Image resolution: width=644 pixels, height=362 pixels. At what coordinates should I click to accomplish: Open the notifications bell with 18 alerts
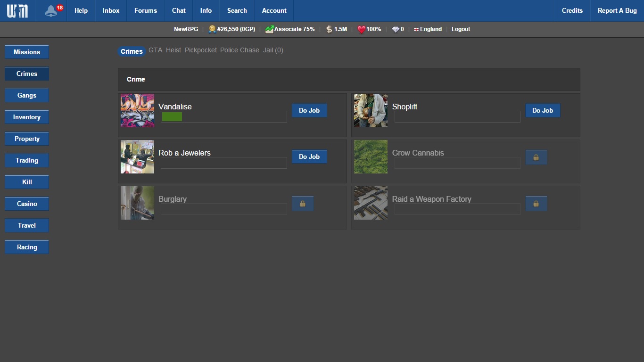click(x=51, y=10)
